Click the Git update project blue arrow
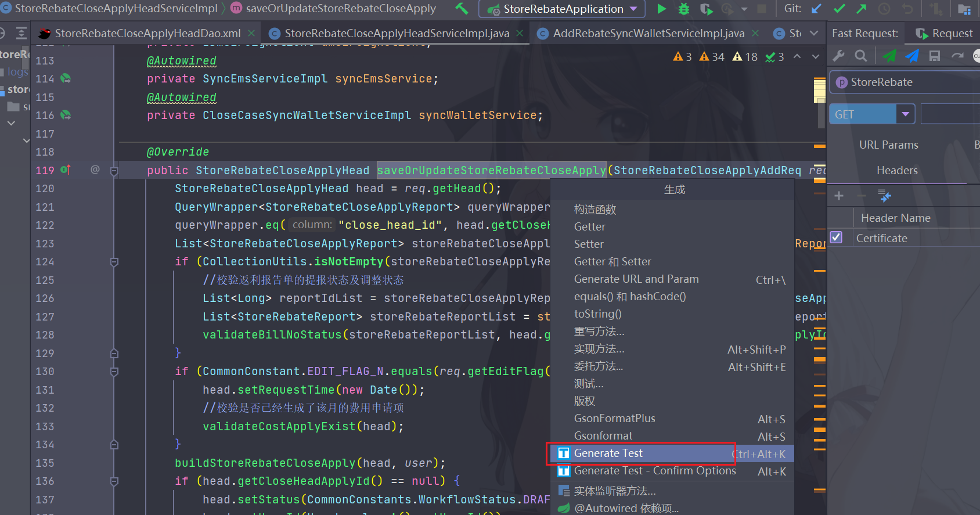 816,9
